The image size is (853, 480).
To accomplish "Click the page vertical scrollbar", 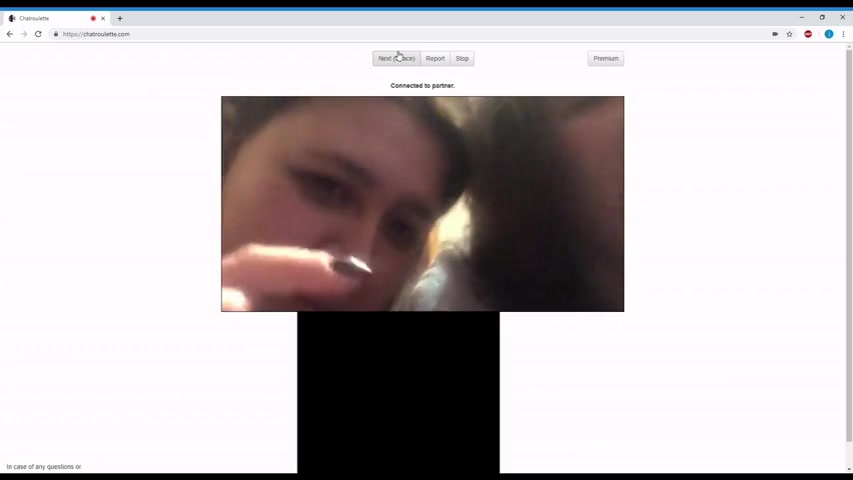I will point(849,245).
